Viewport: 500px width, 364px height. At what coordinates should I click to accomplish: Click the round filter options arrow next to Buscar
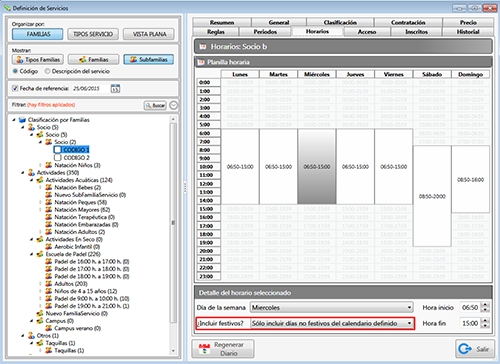173,105
